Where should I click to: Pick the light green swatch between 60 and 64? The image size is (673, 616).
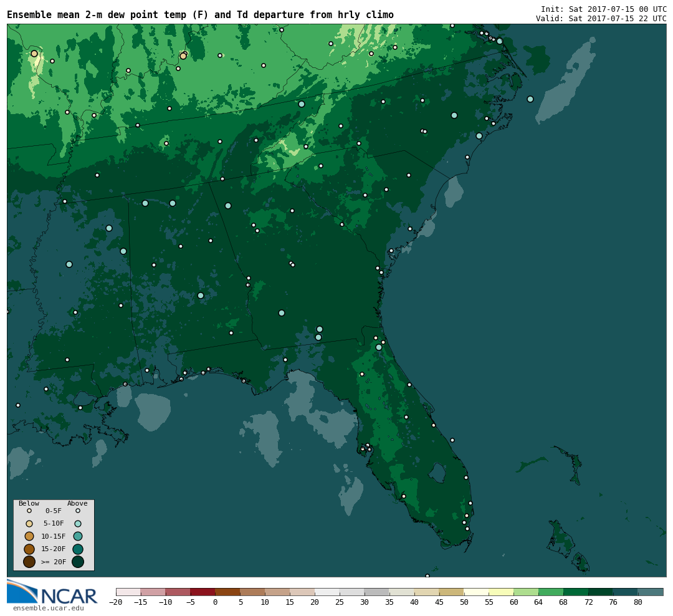[x=527, y=592]
